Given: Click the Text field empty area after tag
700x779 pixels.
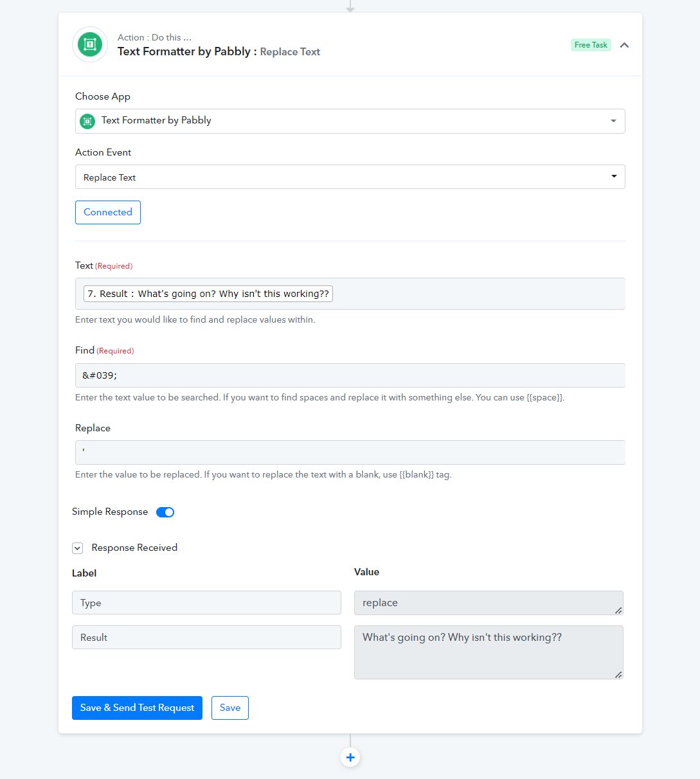Looking at the screenshot, I should 478,294.
